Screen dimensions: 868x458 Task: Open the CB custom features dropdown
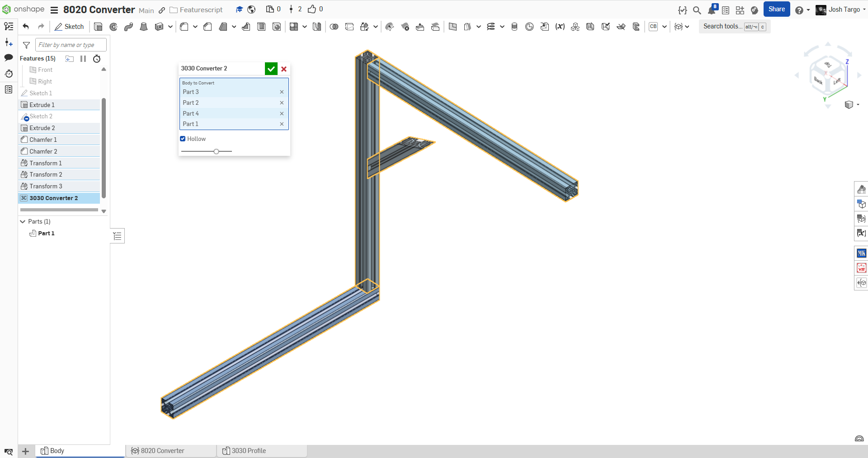pyautogui.click(x=665, y=27)
